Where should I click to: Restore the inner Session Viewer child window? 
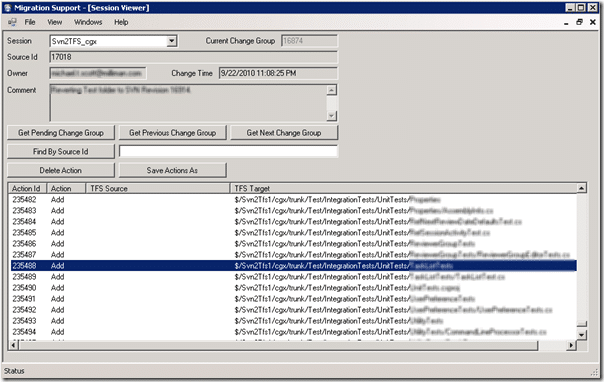point(579,22)
